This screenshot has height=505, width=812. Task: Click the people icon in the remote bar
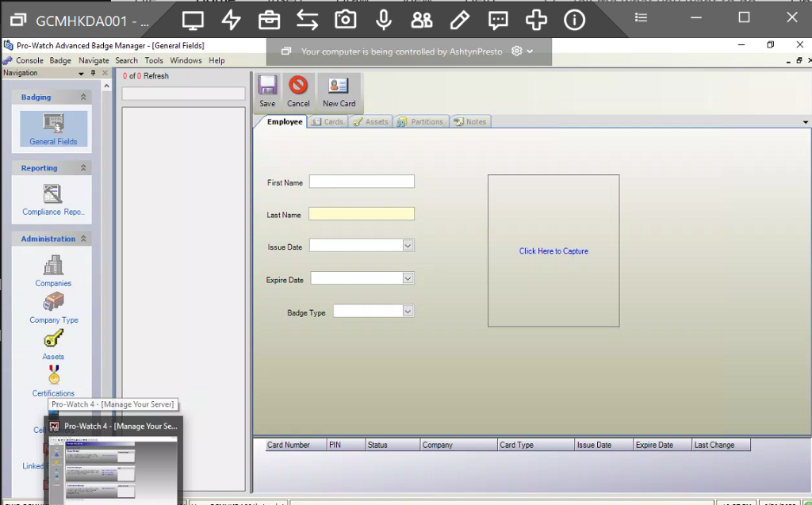[x=422, y=20]
